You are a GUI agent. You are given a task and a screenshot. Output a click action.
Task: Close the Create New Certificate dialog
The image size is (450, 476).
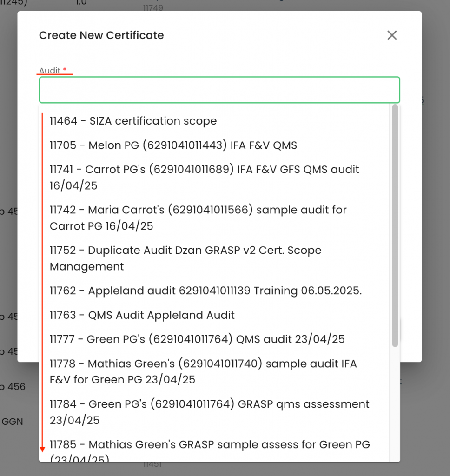pos(392,35)
